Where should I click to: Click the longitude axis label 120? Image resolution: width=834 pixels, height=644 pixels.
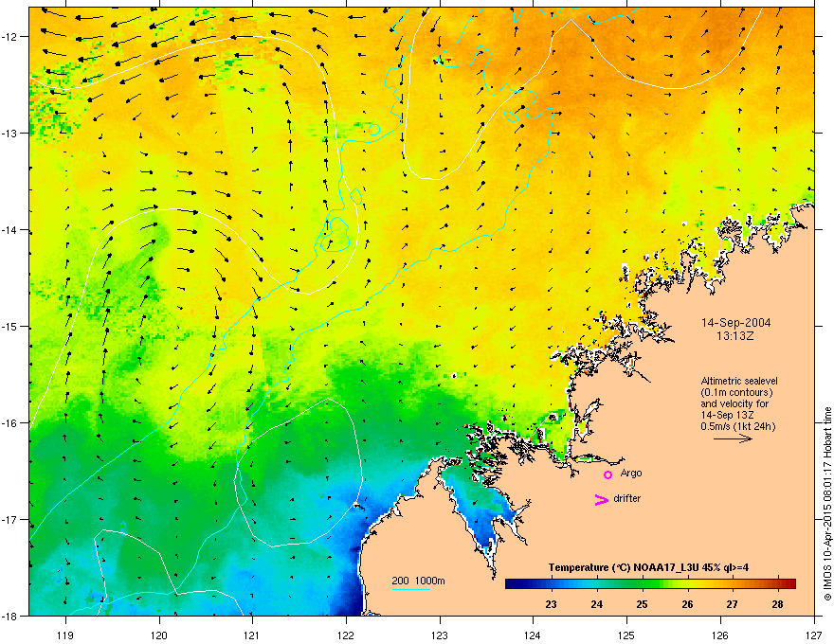click(x=159, y=635)
